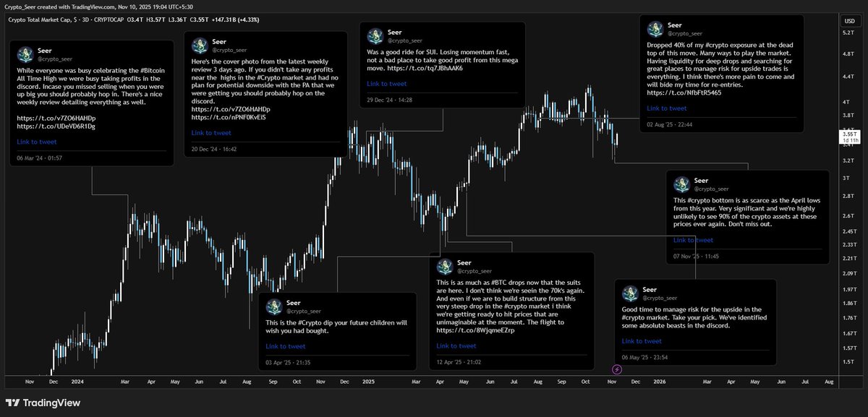Screen dimensions: 868x417
Task: Click the 2.45T price axis label
Action: tap(849, 231)
